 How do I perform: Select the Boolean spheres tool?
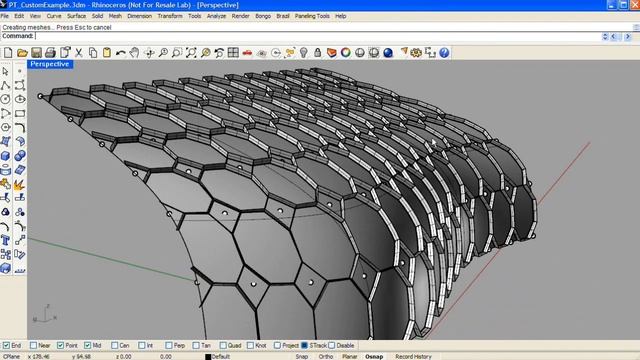tap(20, 156)
